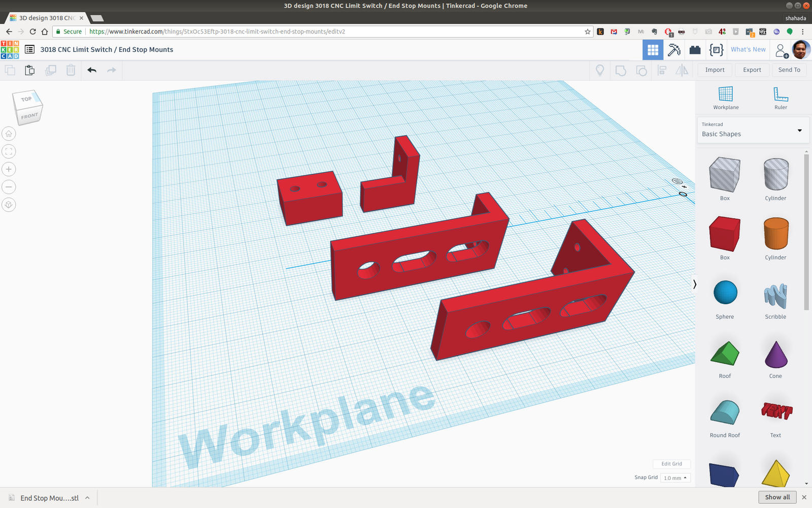The image size is (812, 508).
Task: Open the Codeblocks shape generator icon
Action: pyautogui.click(x=716, y=50)
